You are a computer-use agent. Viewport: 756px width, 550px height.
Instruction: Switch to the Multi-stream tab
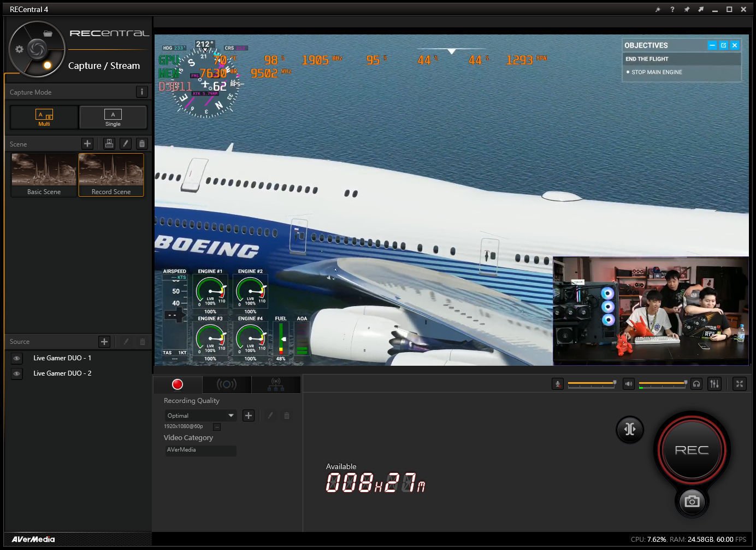click(x=276, y=384)
